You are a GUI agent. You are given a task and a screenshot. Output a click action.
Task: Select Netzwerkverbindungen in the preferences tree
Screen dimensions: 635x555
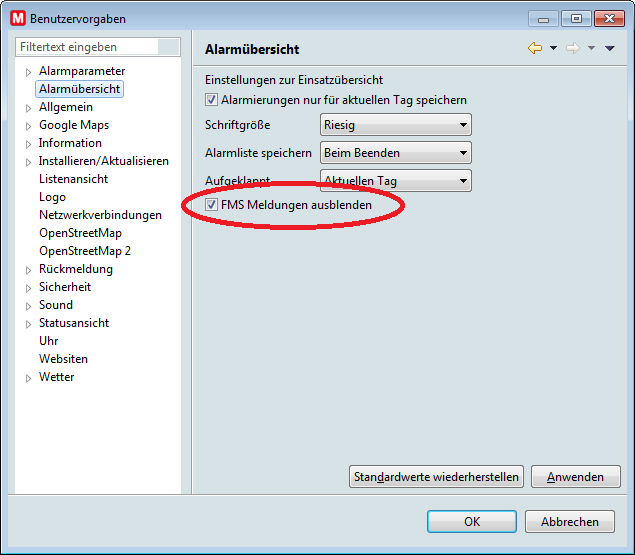(100, 215)
